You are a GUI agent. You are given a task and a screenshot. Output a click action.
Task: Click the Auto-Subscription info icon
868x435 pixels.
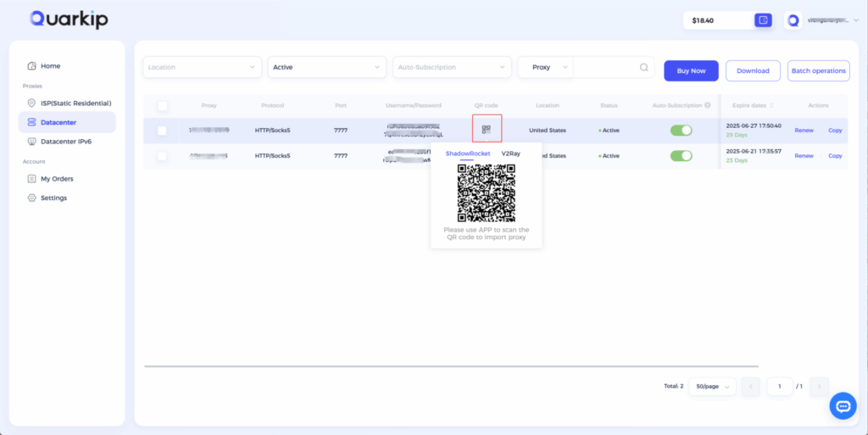[708, 105]
